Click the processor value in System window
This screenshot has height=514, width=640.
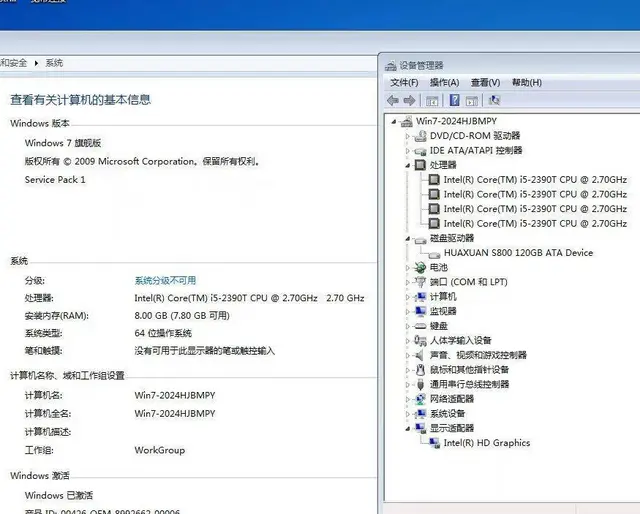pos(249,298)
